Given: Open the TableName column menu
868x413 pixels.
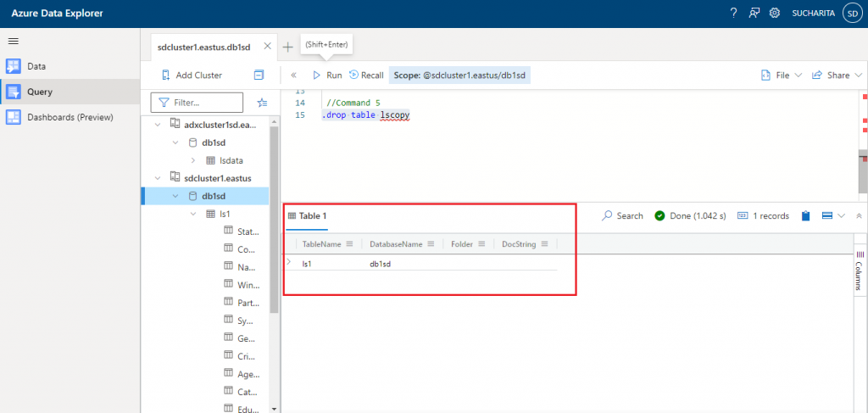Looking at the screenshot, I should coord(349,243).
